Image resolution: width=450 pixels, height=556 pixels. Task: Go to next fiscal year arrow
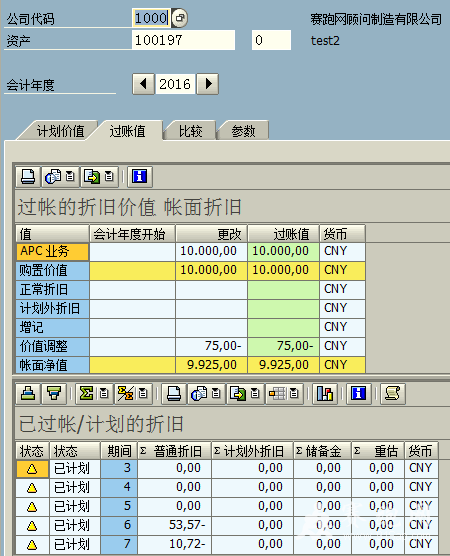tap(208, 84)
